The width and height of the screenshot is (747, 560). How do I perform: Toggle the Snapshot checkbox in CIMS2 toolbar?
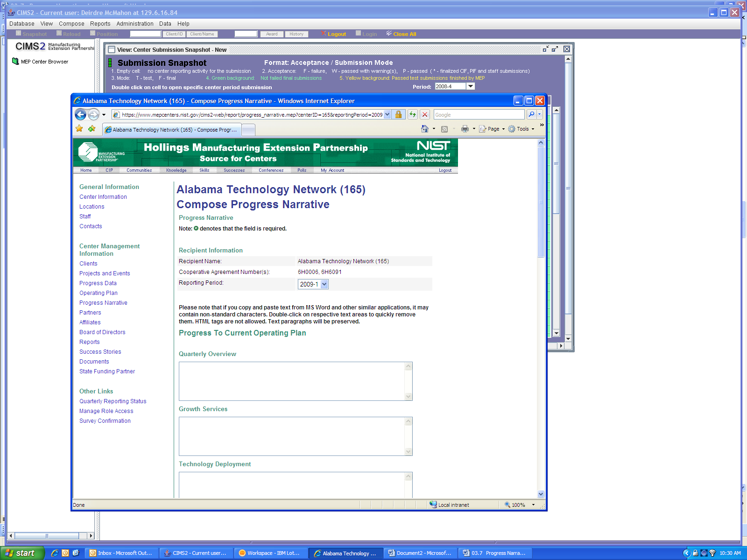pyautogui.click(x=19, y=33)
